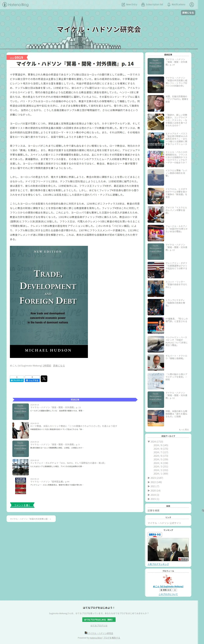
Task: Click the Trade, Development book cover image
Action: [x=49, y=302]
